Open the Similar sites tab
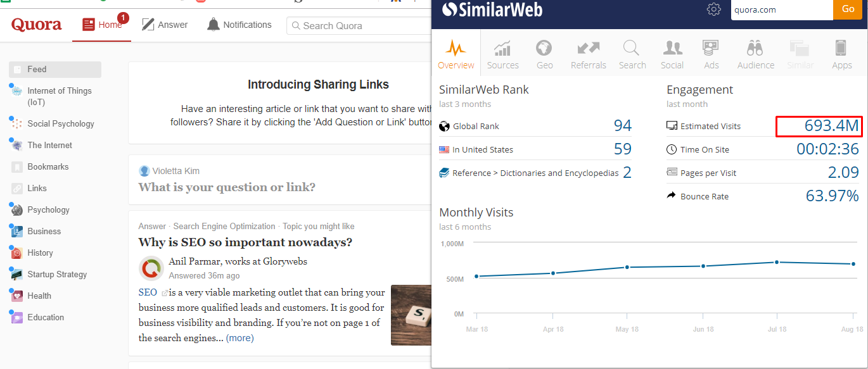The width and height of the screenshot is (868, 369). pyautogui.click(x=800, y=54)
